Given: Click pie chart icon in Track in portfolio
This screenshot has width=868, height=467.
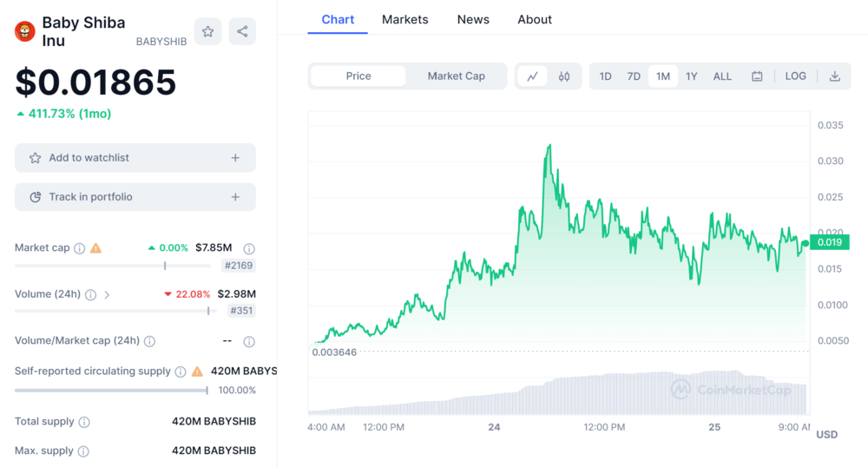Looking at the screenshot, I should click(36, 197).
